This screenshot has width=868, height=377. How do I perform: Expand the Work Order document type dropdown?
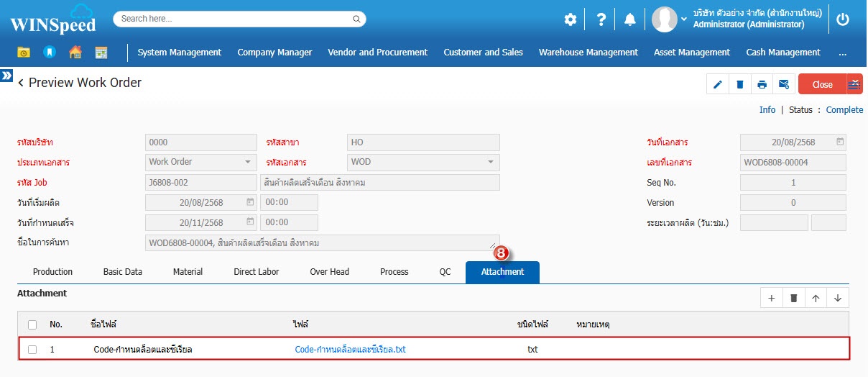point(248,162)
